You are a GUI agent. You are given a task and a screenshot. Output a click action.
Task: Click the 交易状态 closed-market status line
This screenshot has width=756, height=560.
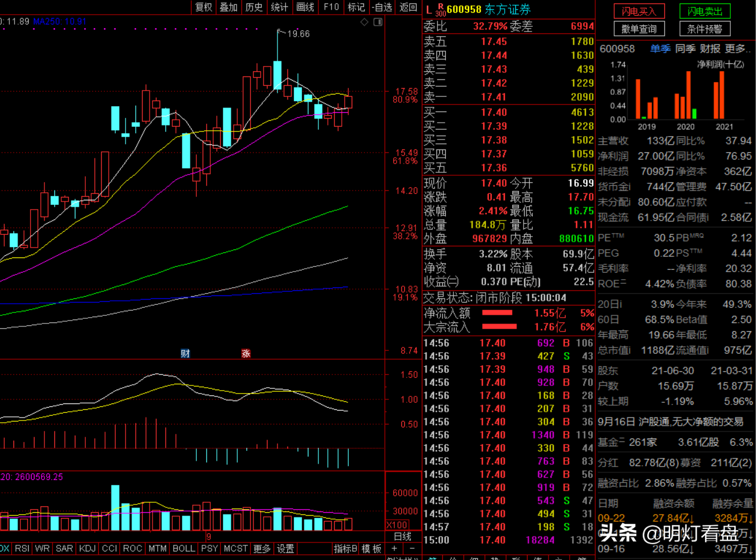pyautogui.click(x=495, y=298)
